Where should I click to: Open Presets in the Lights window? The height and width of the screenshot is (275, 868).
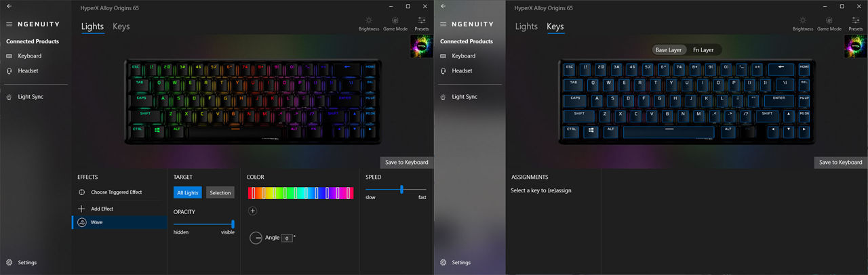(422, 24)
